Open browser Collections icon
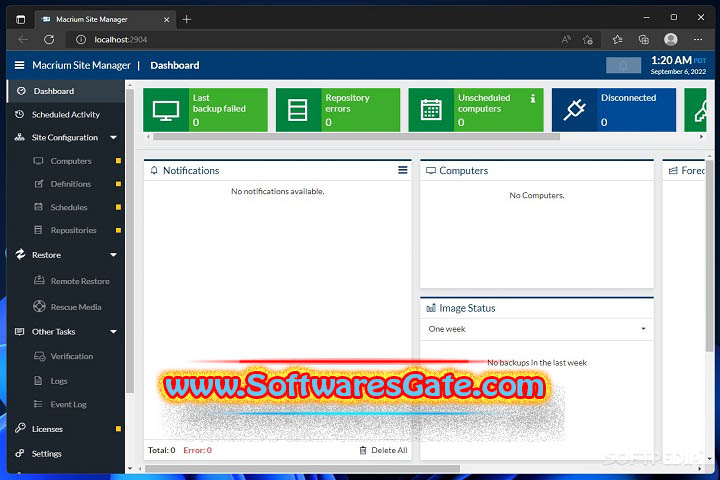 (644, 40)
